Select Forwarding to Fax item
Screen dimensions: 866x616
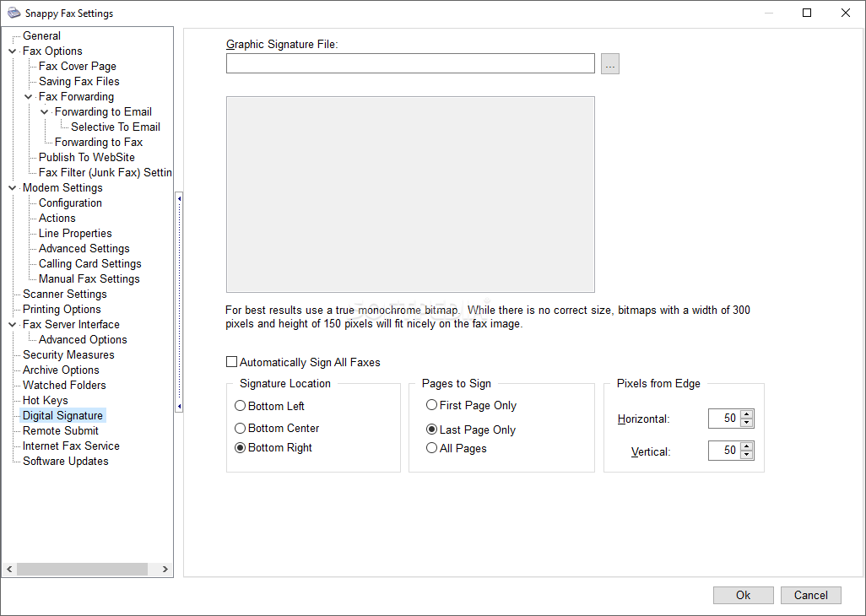[98, 142]
